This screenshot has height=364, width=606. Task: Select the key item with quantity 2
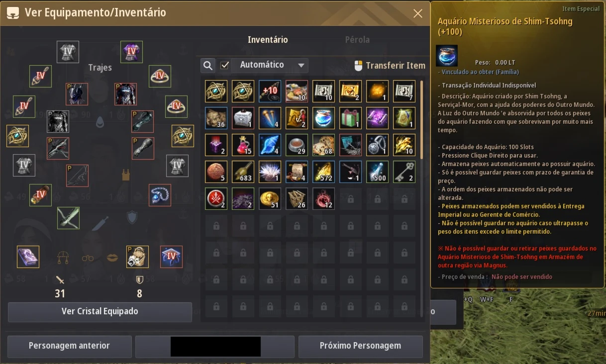click(x=404, y=172)
